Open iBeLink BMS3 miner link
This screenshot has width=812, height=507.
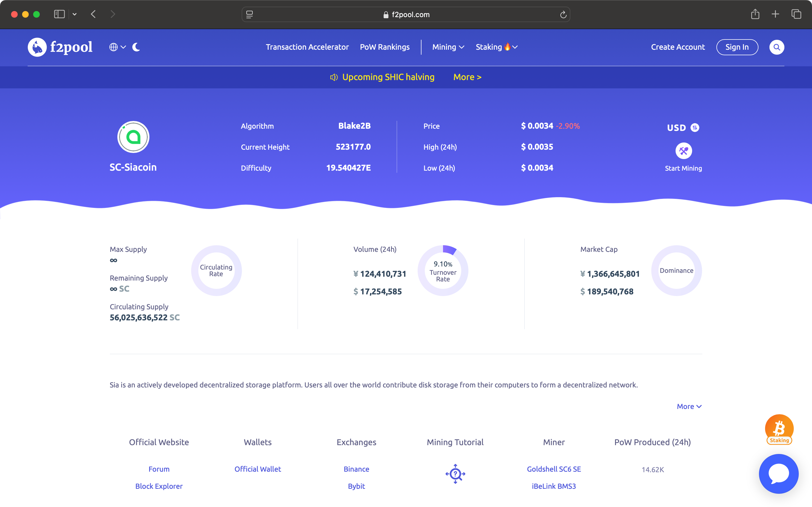(x=554, y=486)
